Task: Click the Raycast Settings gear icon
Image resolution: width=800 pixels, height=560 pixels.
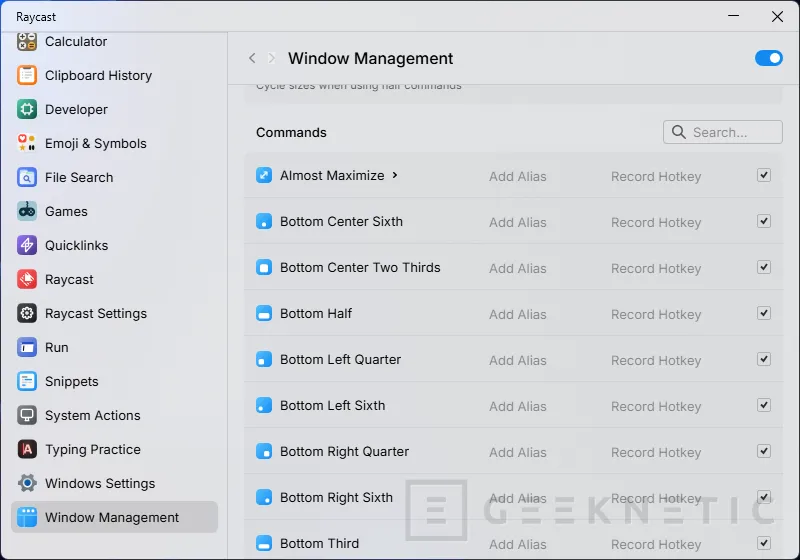Action: pyautogui.click(x=27, y=313)
